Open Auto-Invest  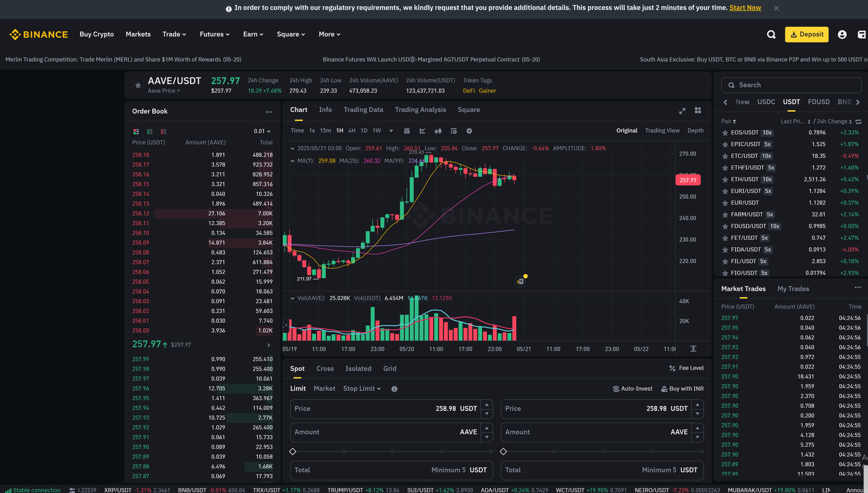click(x=632, y=389)
